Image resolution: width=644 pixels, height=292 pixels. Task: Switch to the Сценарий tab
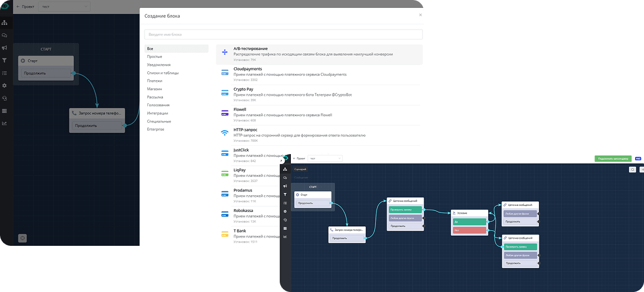300,169
